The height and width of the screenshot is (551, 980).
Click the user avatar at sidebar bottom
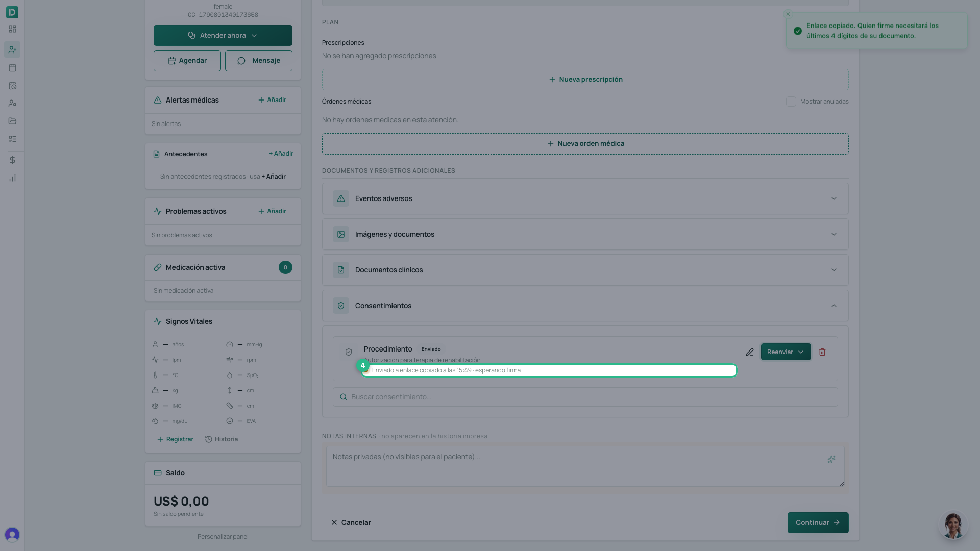12,534
